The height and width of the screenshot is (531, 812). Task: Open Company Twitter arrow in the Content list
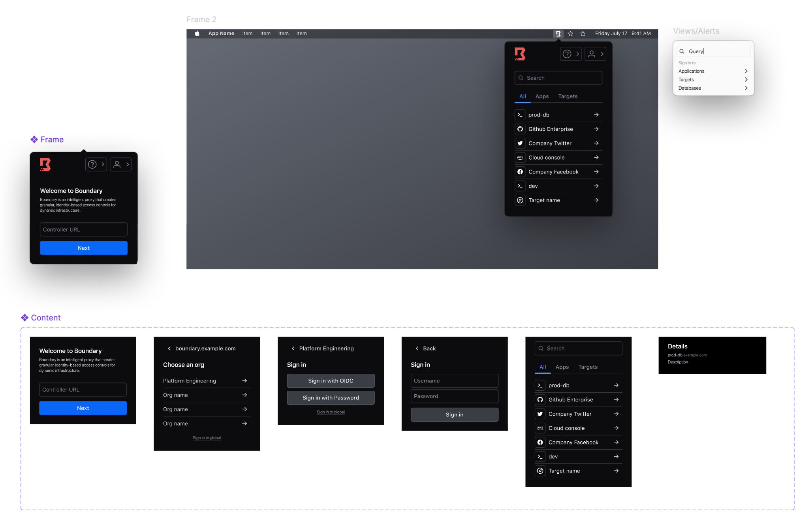tap(616, 414)
